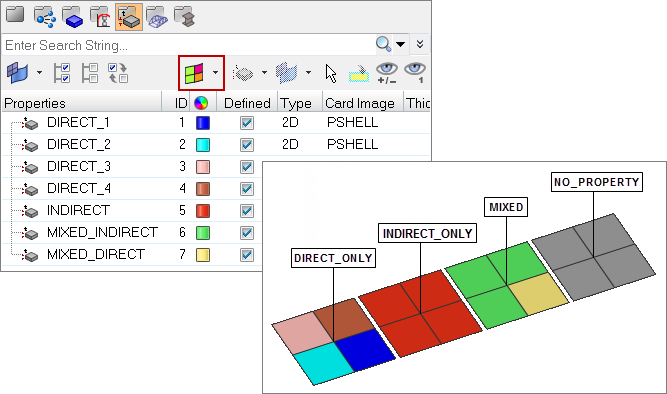Select the highlighted Property view icon
The image size is (667, 394).
pos(128,17)
